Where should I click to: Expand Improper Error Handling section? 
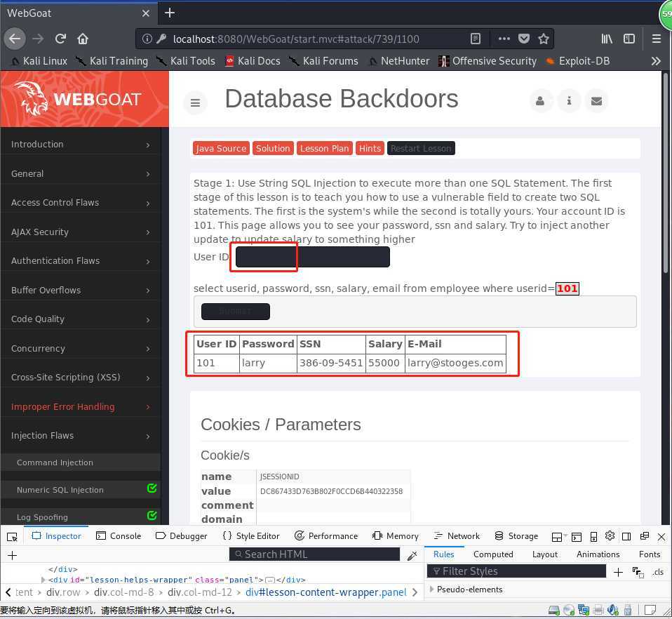81,407
